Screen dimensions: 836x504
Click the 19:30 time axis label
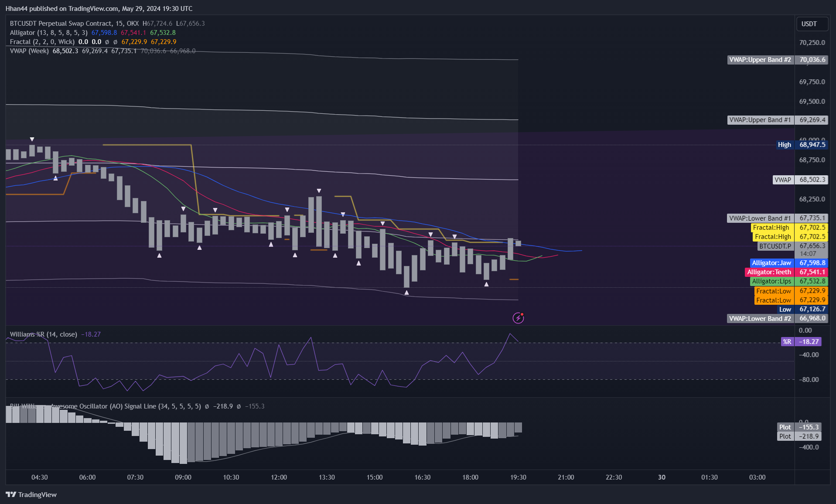(518, 477)
